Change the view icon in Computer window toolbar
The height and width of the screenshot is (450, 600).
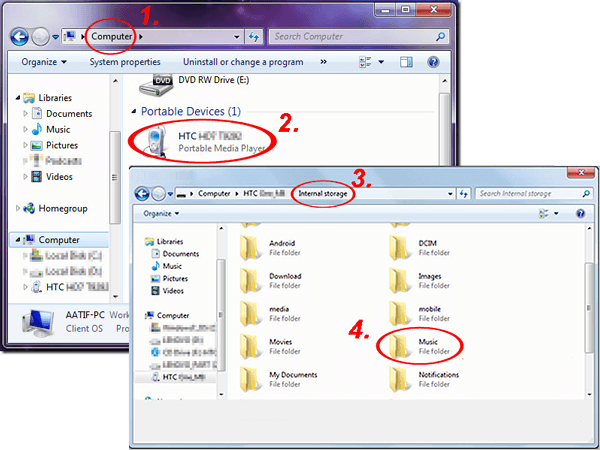click(x=365, y=62)
